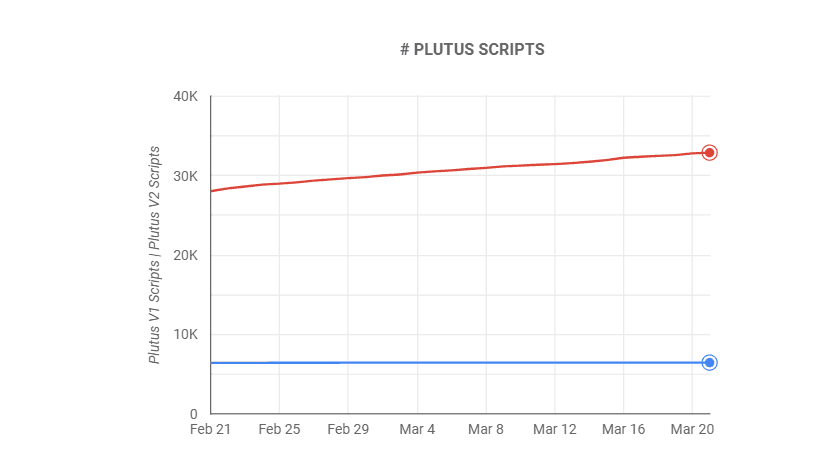The width and height of the screenshot is (824, 474).
Task: Click the 10K y-axis label
Action: 186,335
